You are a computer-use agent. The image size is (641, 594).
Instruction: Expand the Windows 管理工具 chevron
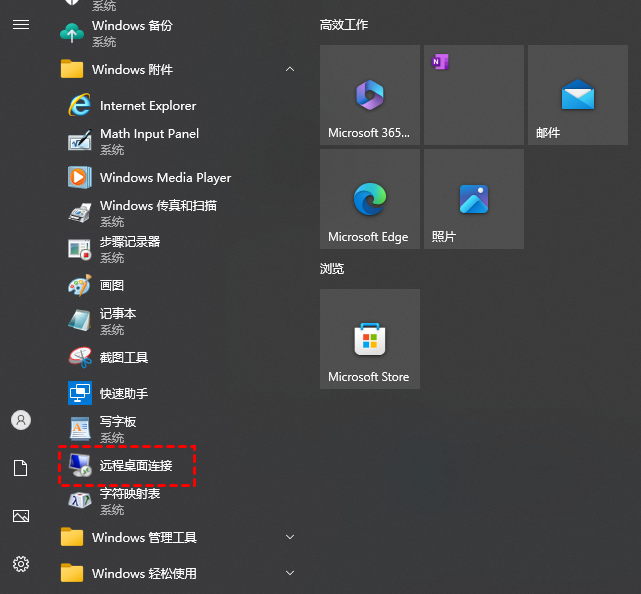[x=290, y=537]
